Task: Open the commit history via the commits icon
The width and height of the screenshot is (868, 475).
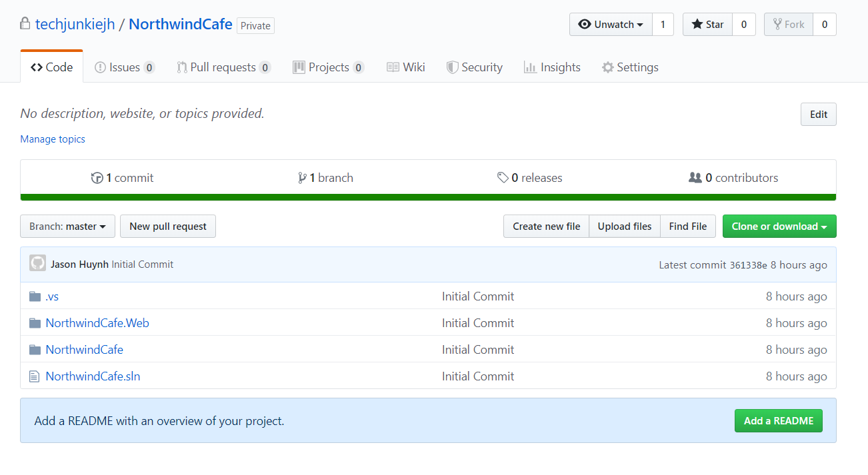Action: point(97,177)
